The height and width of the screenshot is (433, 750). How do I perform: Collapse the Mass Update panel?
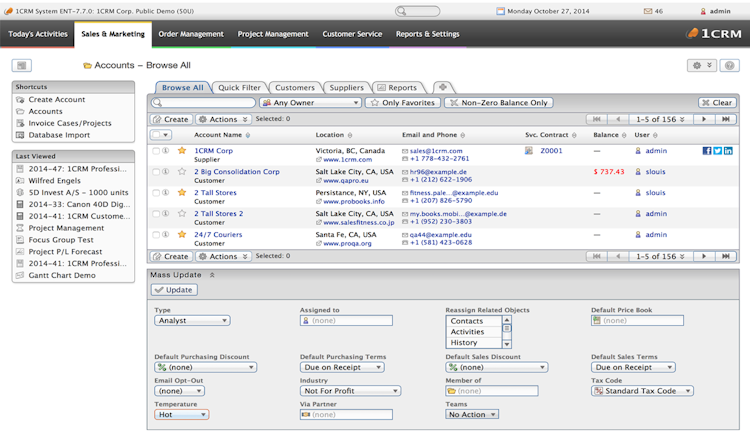point(212,275)
